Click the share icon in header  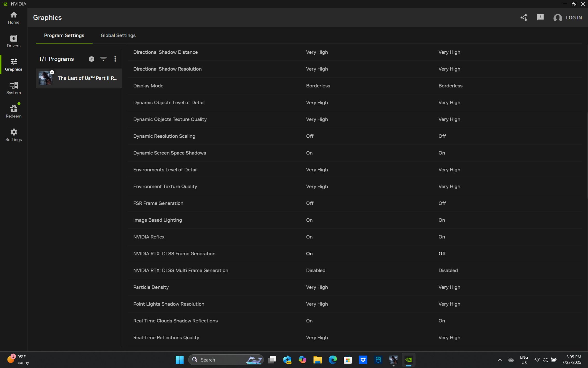point(524,18)
